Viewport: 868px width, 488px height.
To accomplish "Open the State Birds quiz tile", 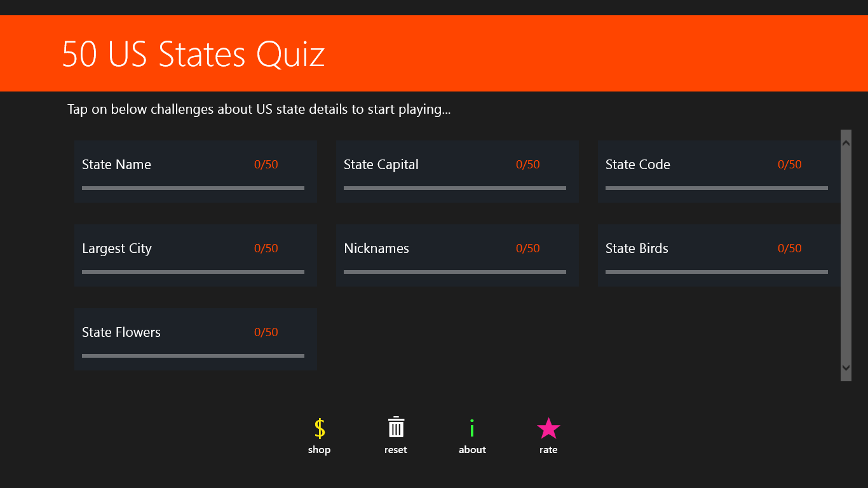I will (718, 255).
